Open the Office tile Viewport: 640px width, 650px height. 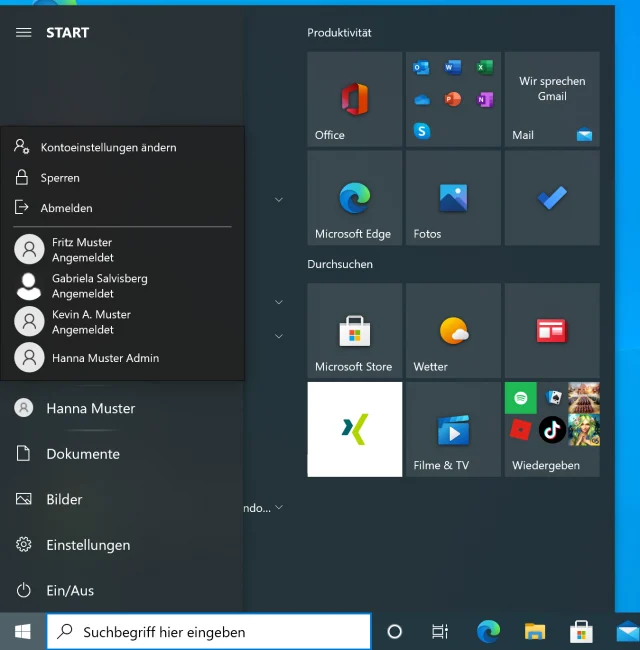[354, 100]
